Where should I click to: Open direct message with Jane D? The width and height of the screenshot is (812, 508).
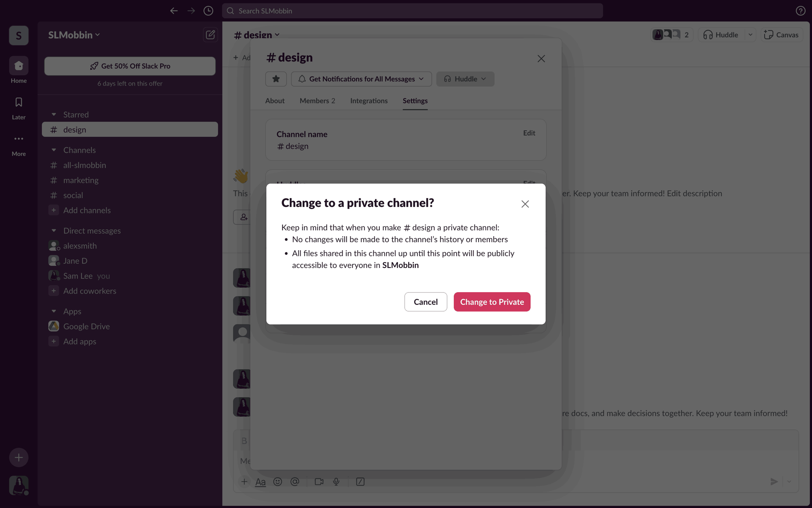[x=130, y=261]
